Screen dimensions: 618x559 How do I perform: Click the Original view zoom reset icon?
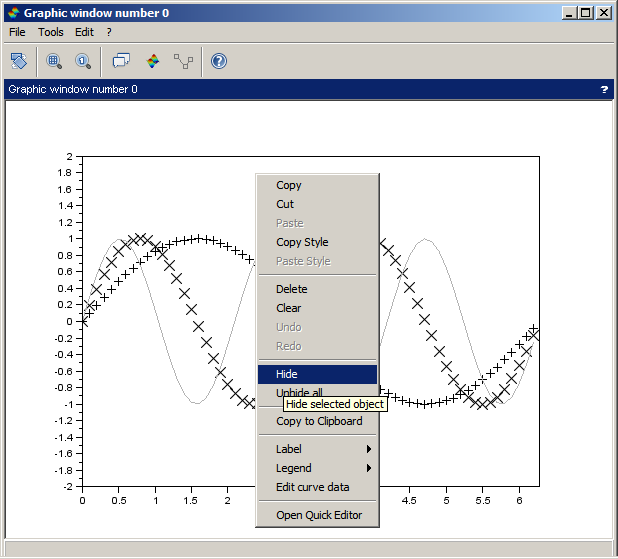(83, 61)
